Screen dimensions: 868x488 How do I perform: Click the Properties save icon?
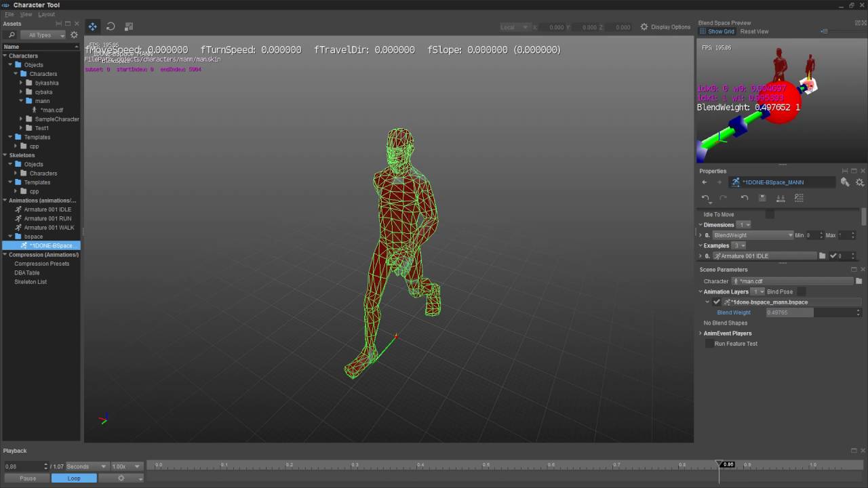[x=762, y=198]
